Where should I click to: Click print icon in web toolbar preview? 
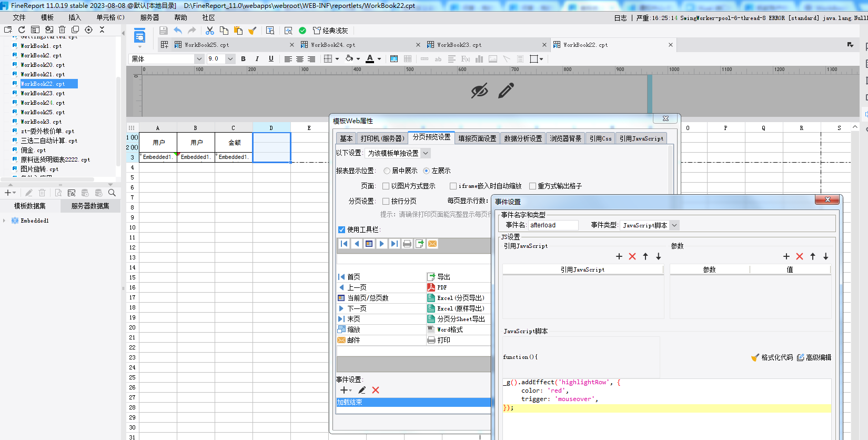407,244
